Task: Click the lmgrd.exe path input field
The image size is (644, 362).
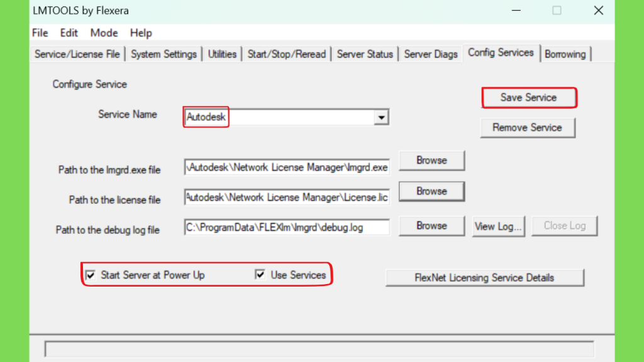Action: pyautogui.click(x=287, y=167)
